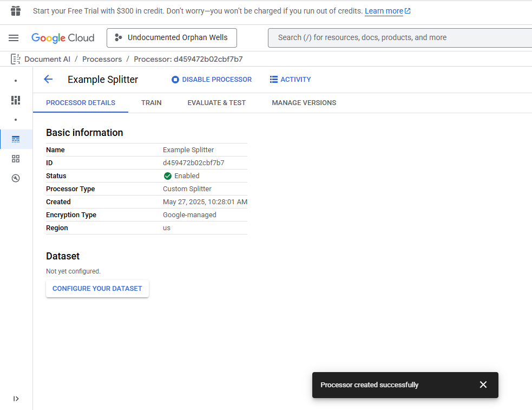Viewport: 532px width, 410px height.
Task: Open the Activity view
Action: [290, 80]
